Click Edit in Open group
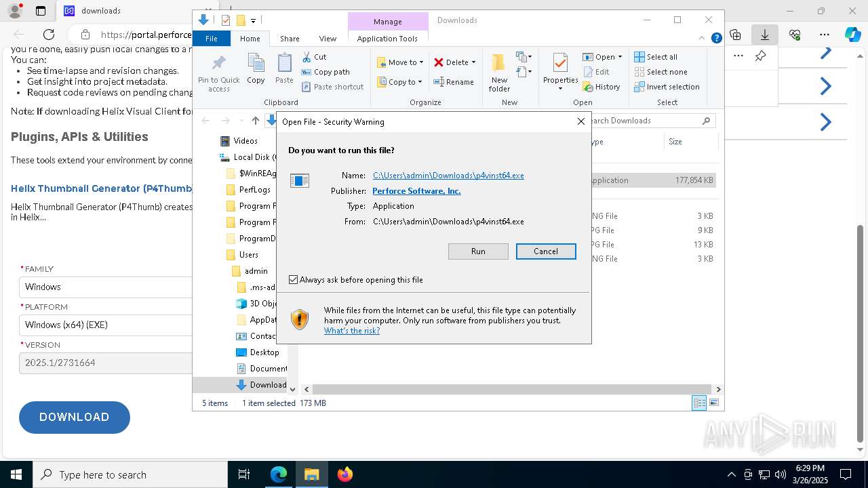The height and width of the screenshot is (488, 868). (x=596, y=72)
